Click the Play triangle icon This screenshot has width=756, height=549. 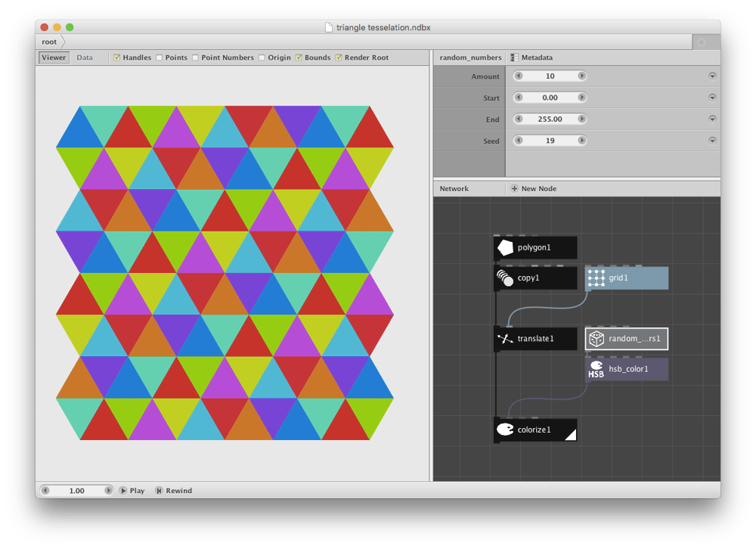coord(123,491)
